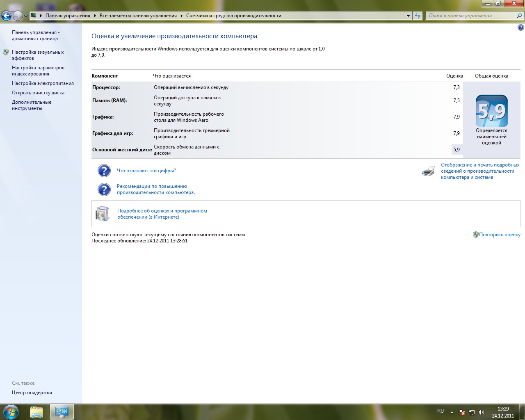
Task: Click the search magnifier icon
Action: pos(520,16)
